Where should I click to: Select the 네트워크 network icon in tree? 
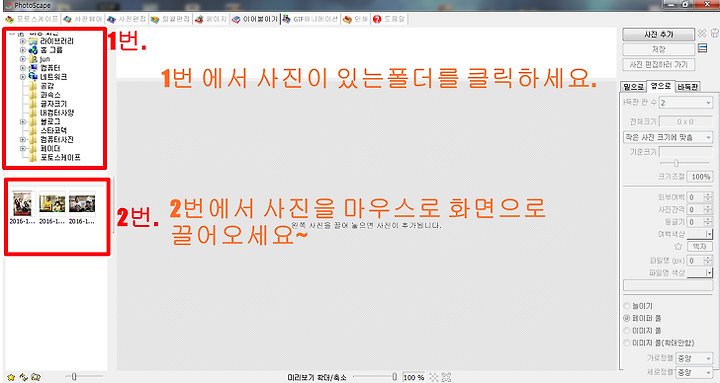33,77
